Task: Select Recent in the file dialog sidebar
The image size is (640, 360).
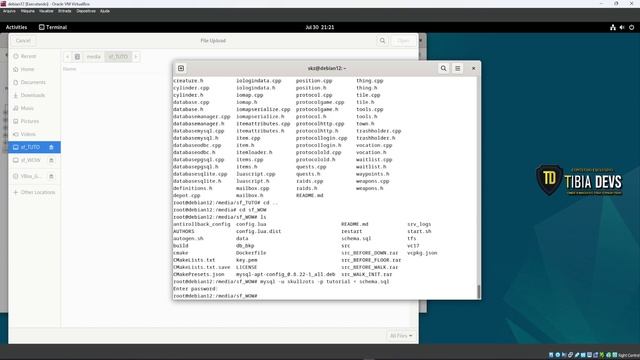Action: click(x=34, y=56)
